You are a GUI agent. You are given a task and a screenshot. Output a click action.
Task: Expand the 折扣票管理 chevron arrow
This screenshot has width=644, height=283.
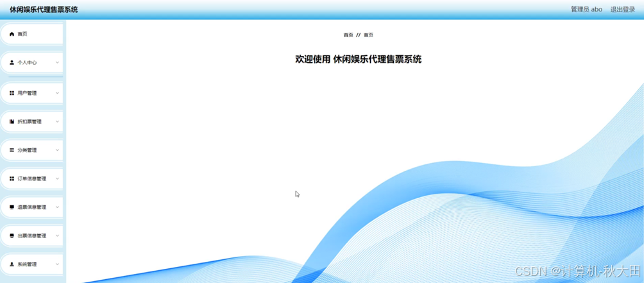click(x=57, y=121)
